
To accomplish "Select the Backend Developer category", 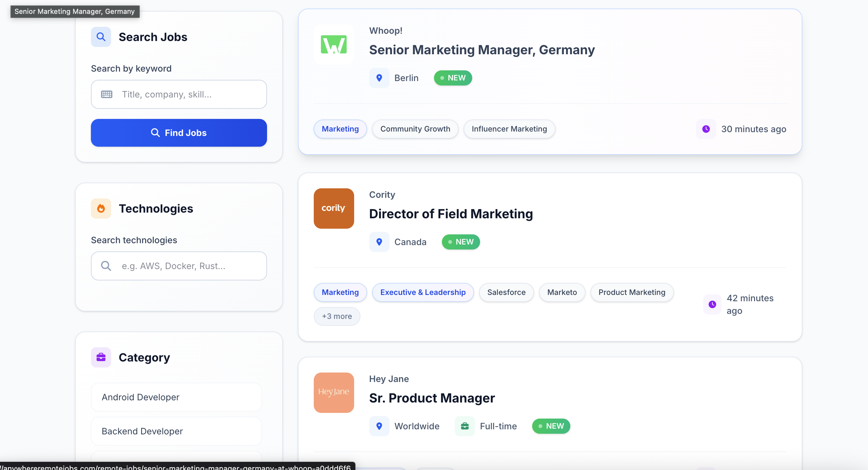I will (x=176, y=431).
